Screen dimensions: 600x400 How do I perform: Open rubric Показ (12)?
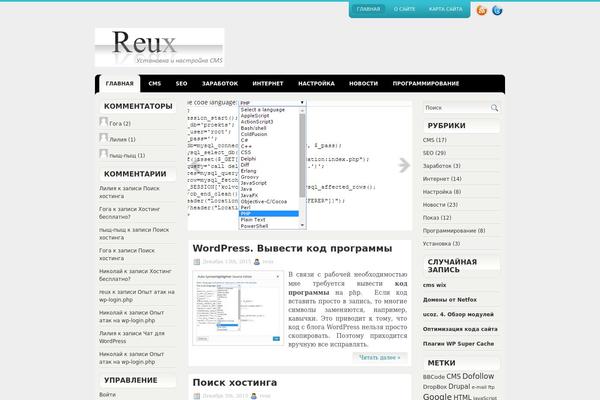pos(437,218)
